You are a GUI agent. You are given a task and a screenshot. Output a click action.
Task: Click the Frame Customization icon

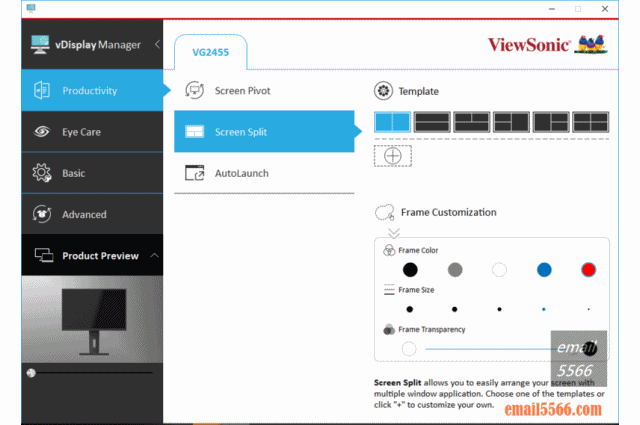384,212
